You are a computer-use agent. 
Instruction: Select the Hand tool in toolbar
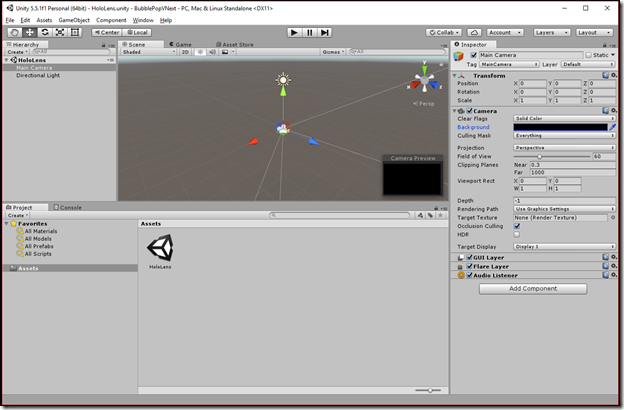pos(15,32)
